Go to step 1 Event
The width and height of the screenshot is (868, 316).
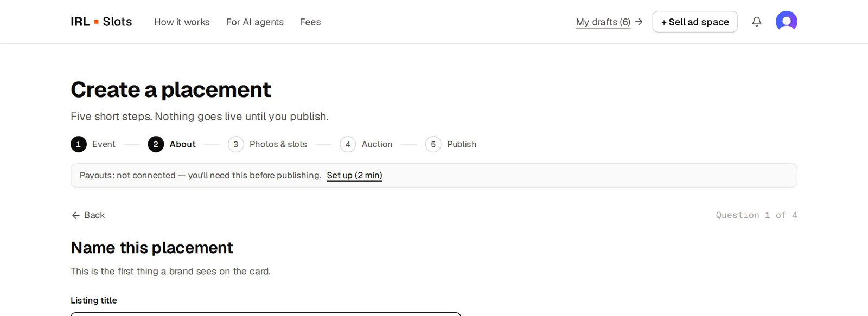tap(93, 144)
